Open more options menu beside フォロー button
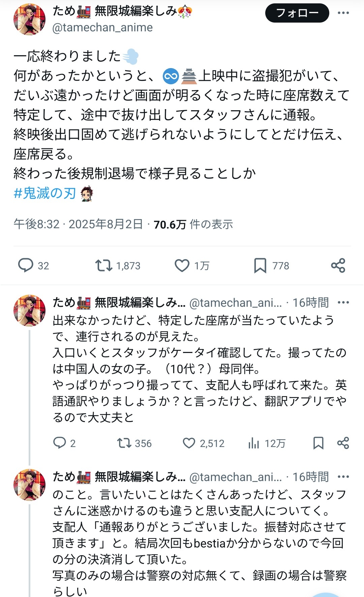Image resolution: width=364 pixels, height=597 pixels. (x=343, y=13)
